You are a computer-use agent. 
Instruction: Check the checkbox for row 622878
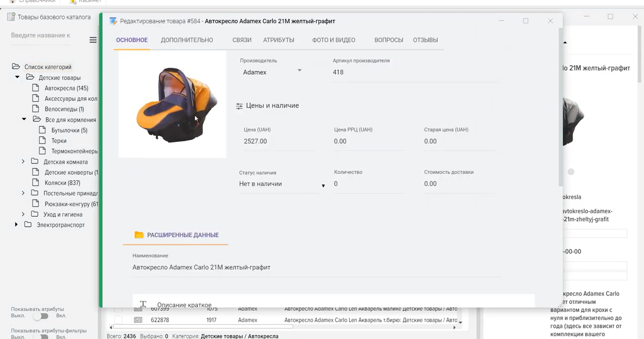pos(118,320)
